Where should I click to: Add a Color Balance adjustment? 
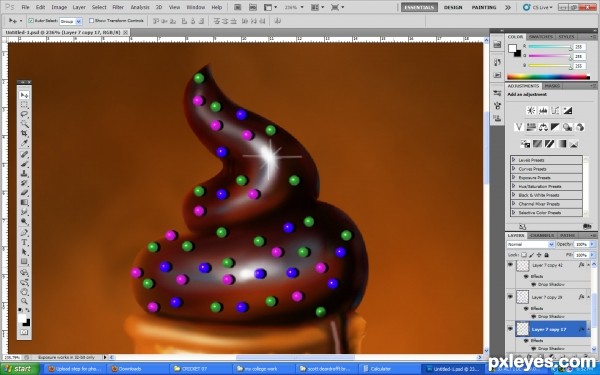tap(543, 127)
